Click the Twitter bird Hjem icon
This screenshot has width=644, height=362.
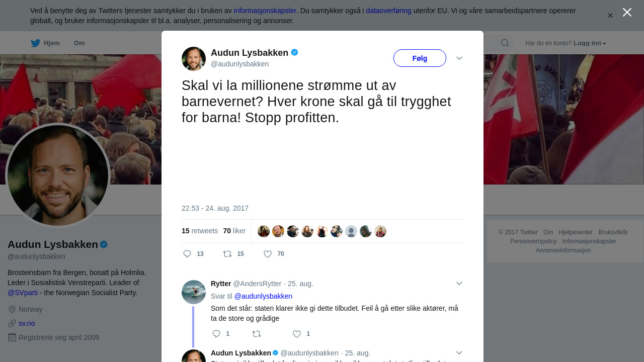35,43
